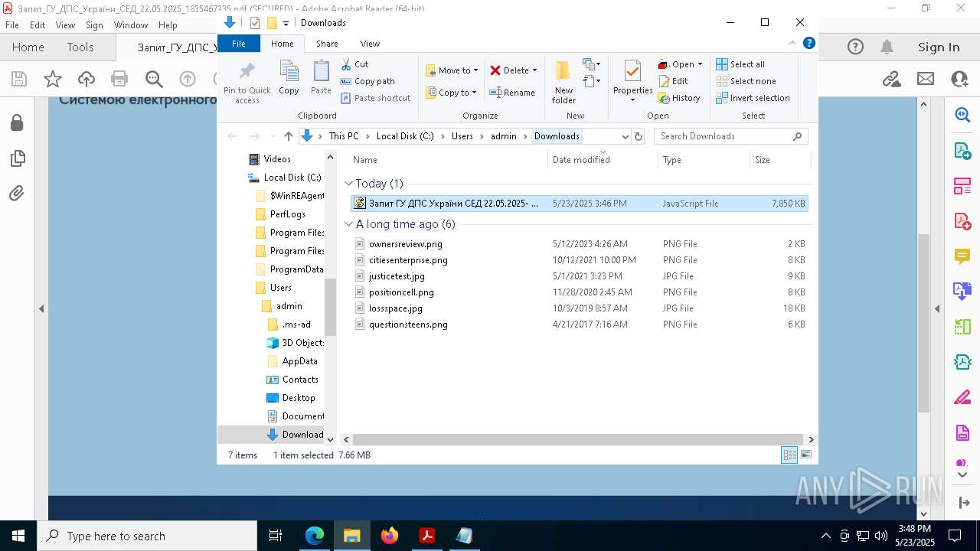Switch to Acrobat Tools tab
This screenshot has width=980, height=551.
(x=80, y=47)
